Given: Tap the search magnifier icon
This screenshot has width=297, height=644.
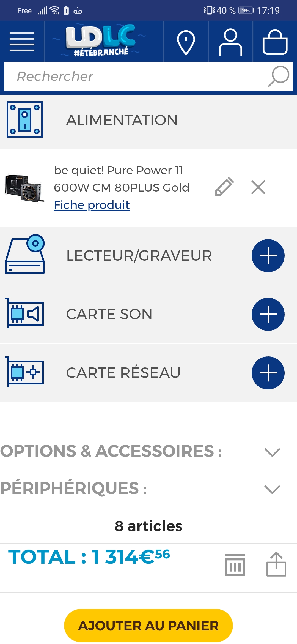Looking at the screenshot, I should [278, 76].
